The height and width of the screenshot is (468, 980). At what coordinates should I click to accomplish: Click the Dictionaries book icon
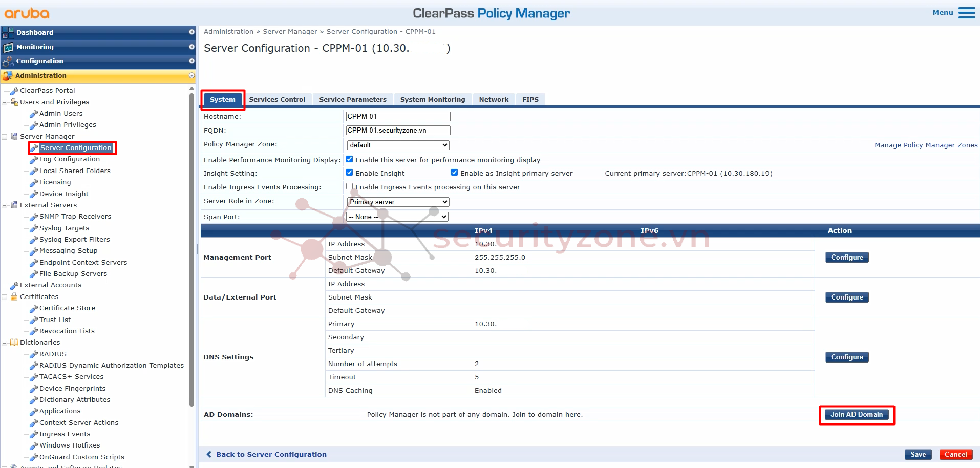(14, 342)
